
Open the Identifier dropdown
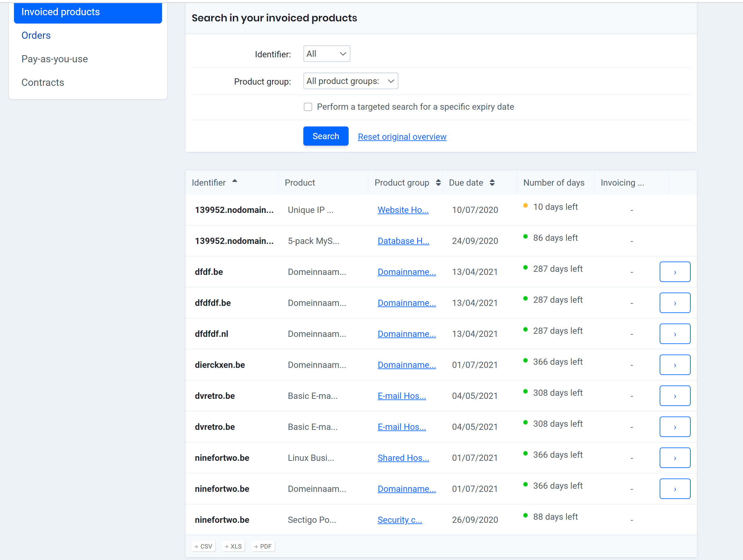click(x=326, y=53)
